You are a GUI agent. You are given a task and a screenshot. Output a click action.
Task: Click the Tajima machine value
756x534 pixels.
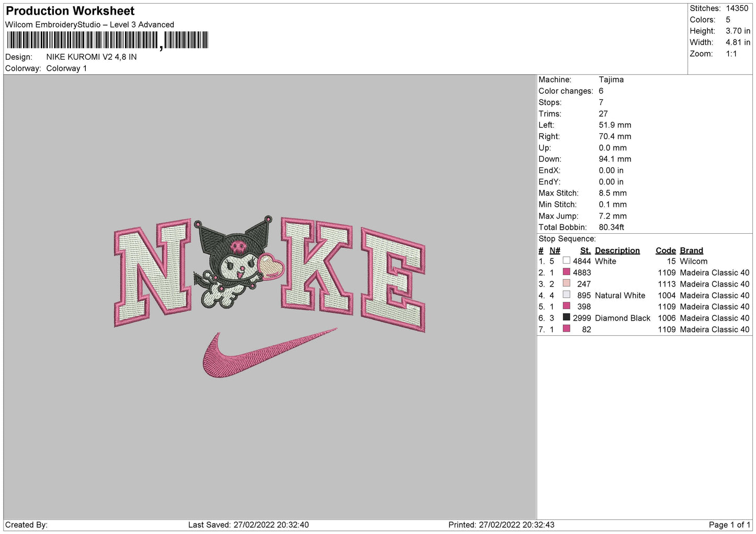click(x=611, y=79)
